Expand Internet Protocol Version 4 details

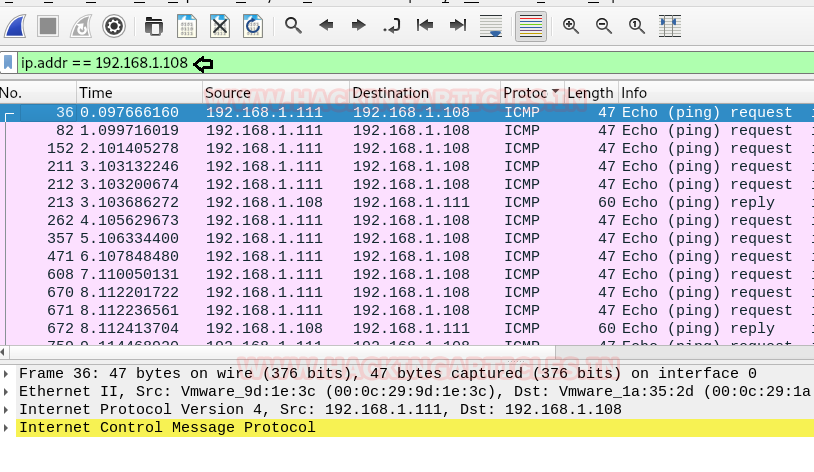[6, 410]
